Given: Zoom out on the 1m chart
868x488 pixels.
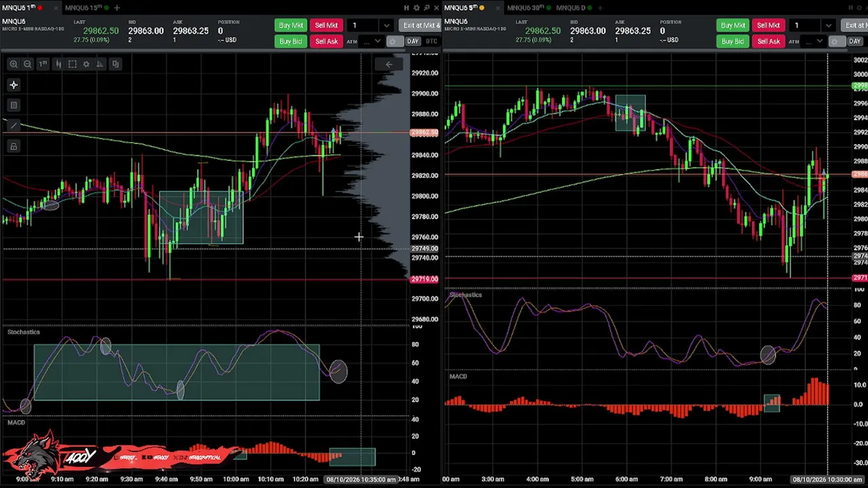Looking at the screenshot, I should [27, 64].
